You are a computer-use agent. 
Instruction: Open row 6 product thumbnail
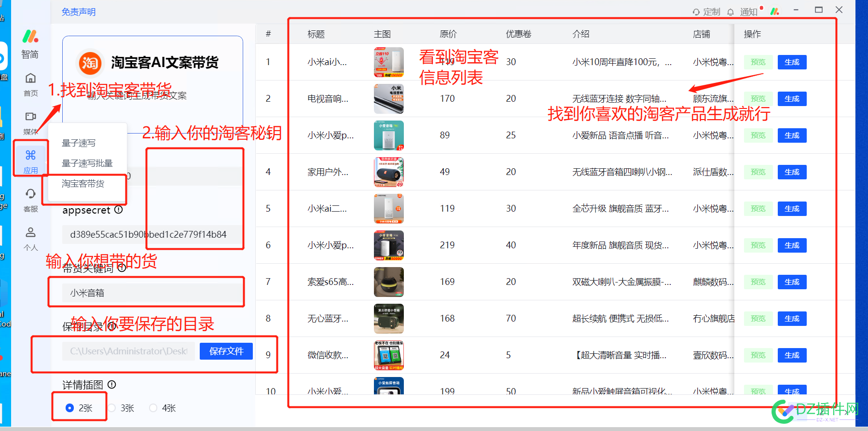[x=389, y=245]
